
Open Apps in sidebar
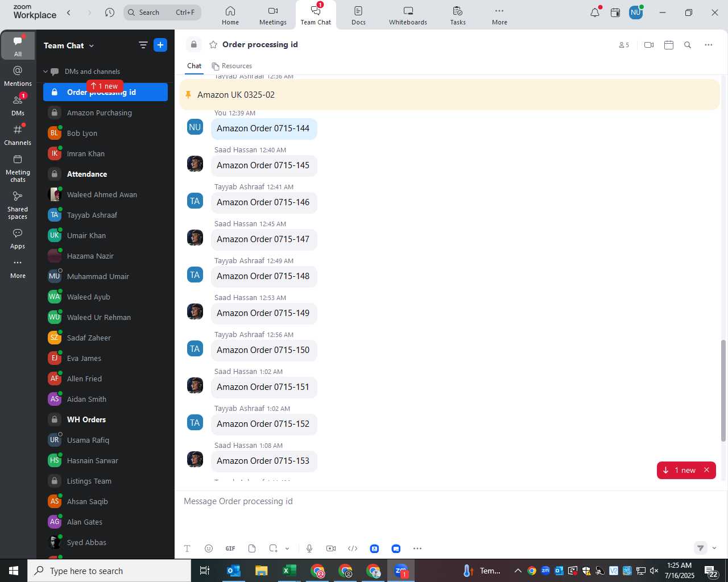(18, 239)
